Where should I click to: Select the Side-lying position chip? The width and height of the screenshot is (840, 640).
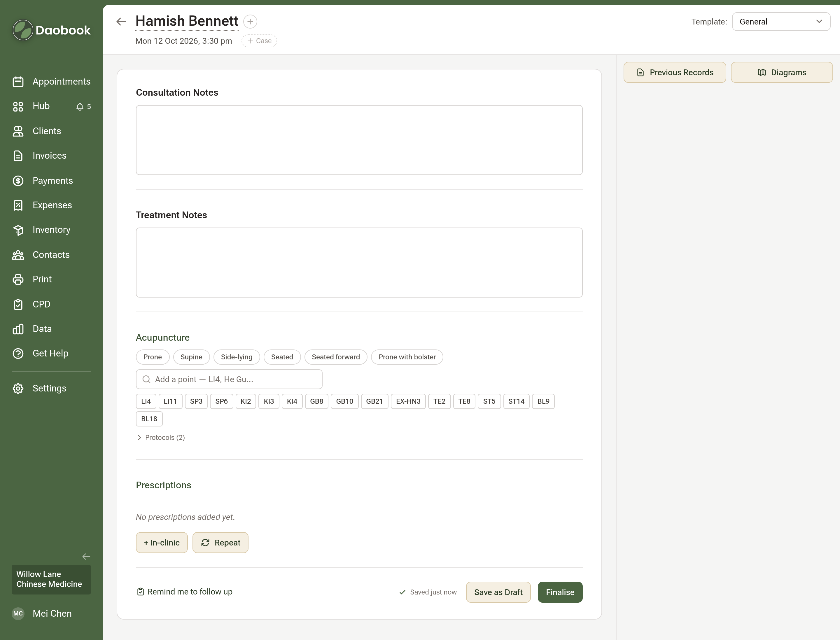(x=237, y=357)
